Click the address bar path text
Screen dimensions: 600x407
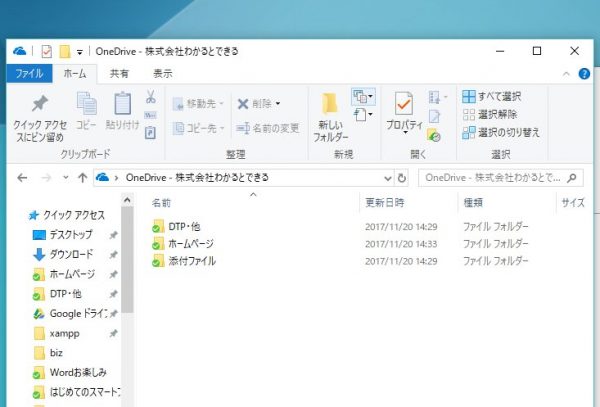(197, 177)
